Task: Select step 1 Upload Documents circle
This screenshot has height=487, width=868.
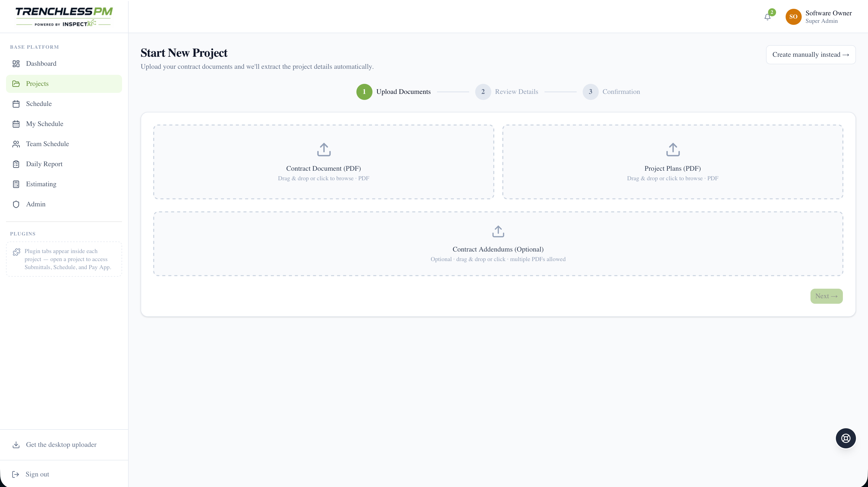Action: pyautogui.click(x=364, y=92)
